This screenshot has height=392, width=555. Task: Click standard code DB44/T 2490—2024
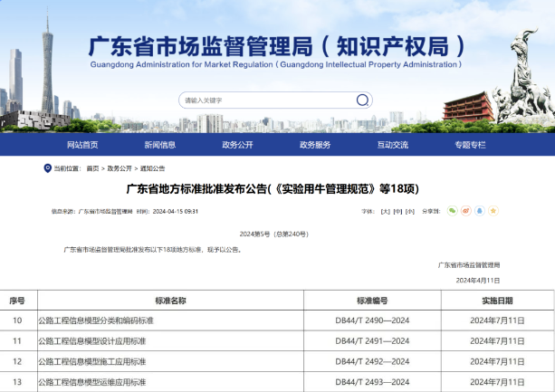click(x=372, y=320)
